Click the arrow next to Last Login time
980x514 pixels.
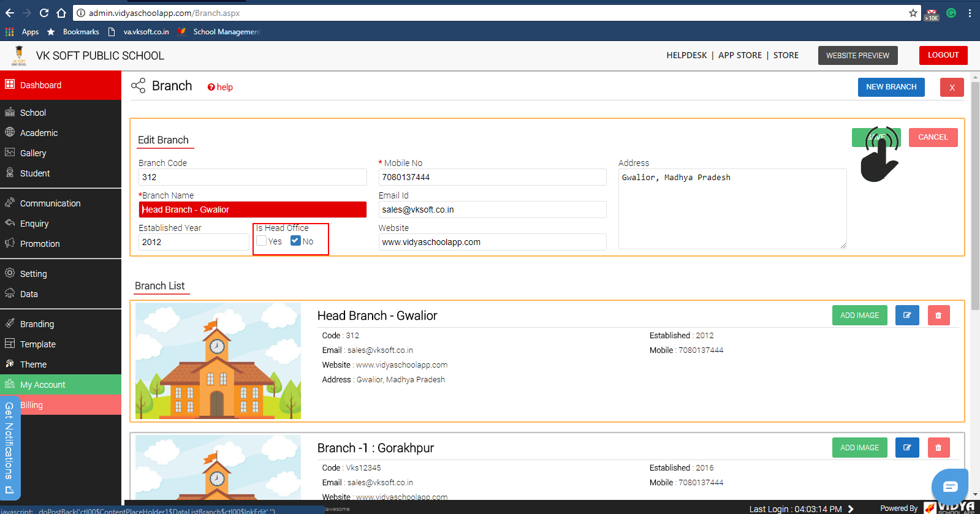pos(851,509)
